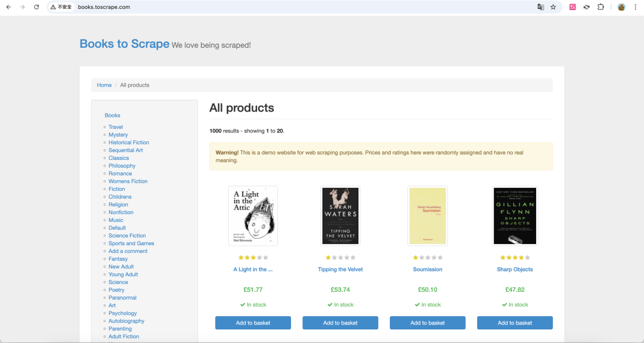Open the Paranormal category
The height and width of the screenshot is (343, 644).
[122, 298]
